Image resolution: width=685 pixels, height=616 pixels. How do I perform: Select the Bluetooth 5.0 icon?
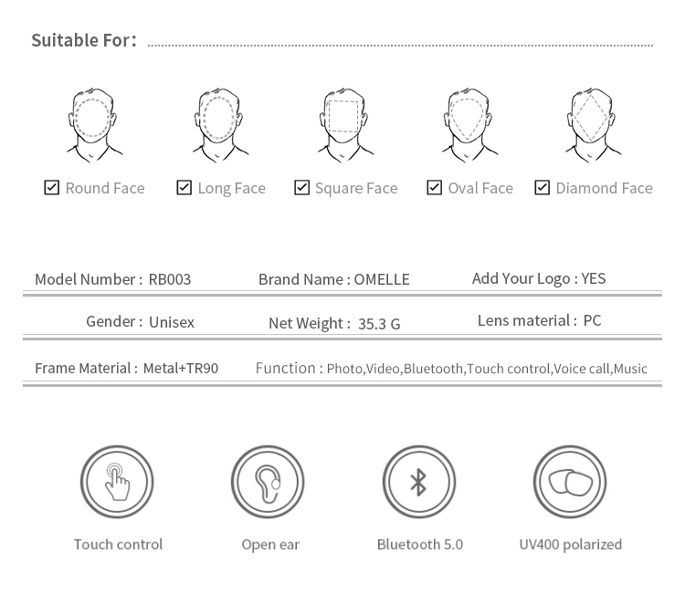418,482
